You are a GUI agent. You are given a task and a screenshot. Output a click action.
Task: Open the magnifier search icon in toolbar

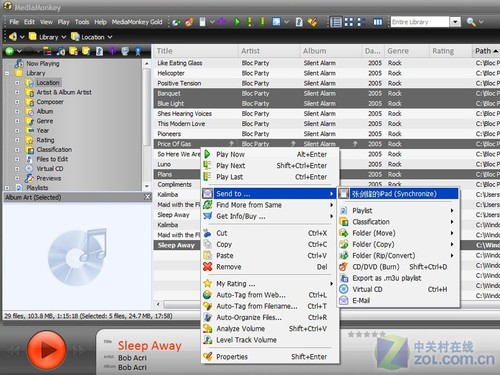coord(471,22)
